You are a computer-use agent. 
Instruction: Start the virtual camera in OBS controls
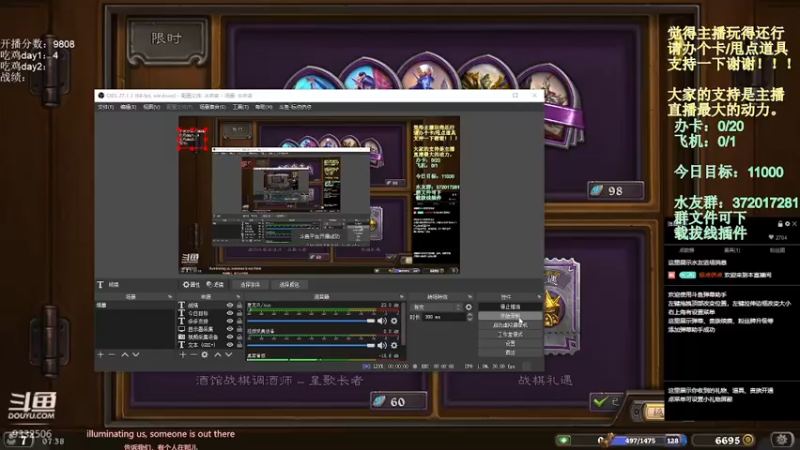(510, 326)
